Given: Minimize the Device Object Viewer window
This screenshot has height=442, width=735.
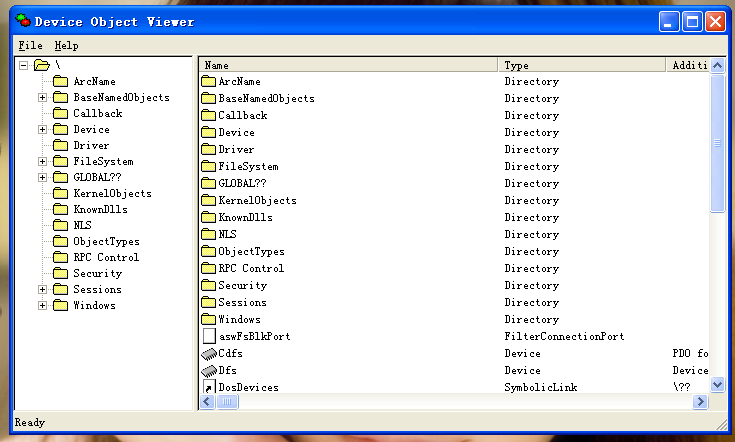Looking at the screenshot, I should pos(669,22).
